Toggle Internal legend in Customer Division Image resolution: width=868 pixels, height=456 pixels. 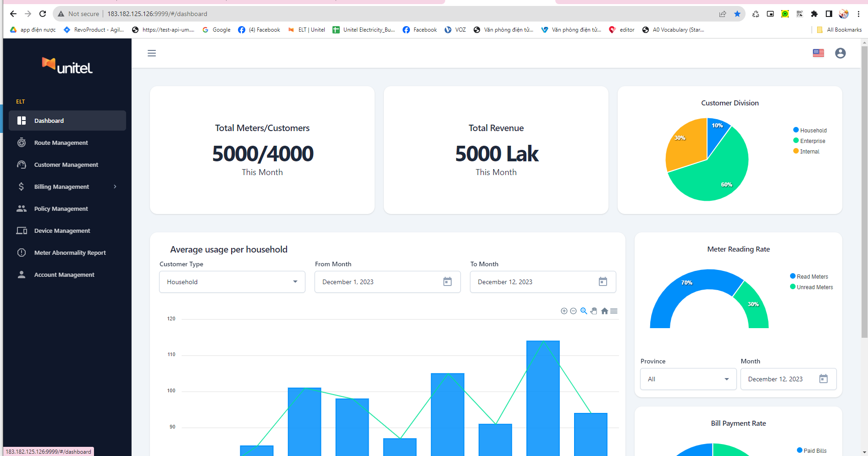tap(806, 151)
